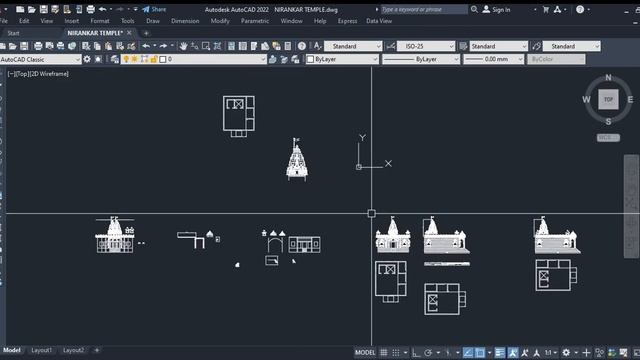640x360 pixels.
Task: Click the Plot printer icon in standard toolbar
Action: click(38, 46)
